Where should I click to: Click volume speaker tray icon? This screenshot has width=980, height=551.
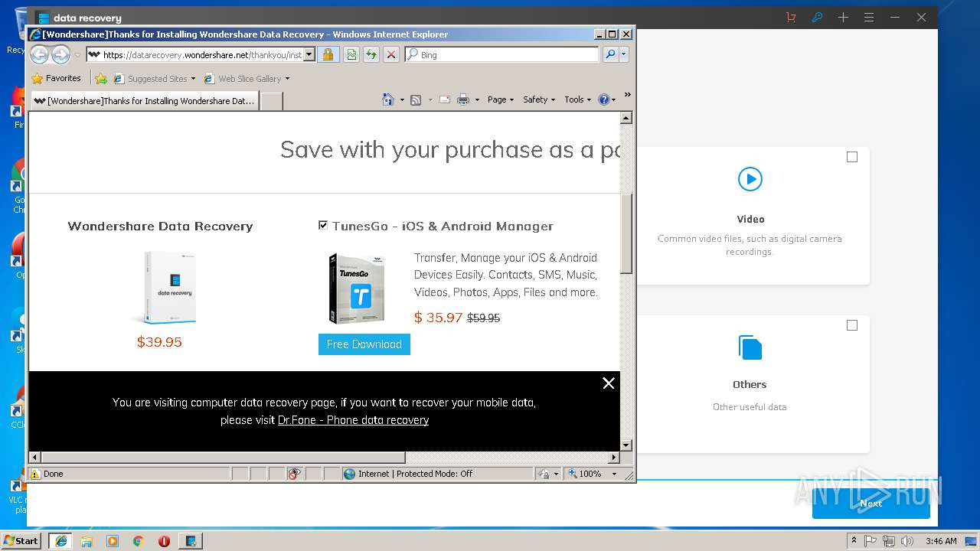point(907,541)
